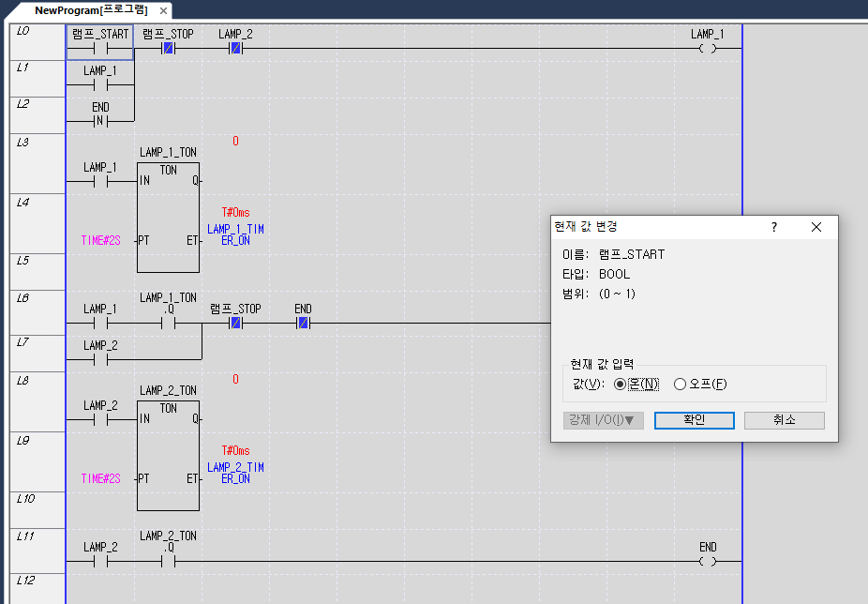Click the dialog help question mark
This screenshot has height=604, width=868.
pyautogui.click(x=774, y=227)
